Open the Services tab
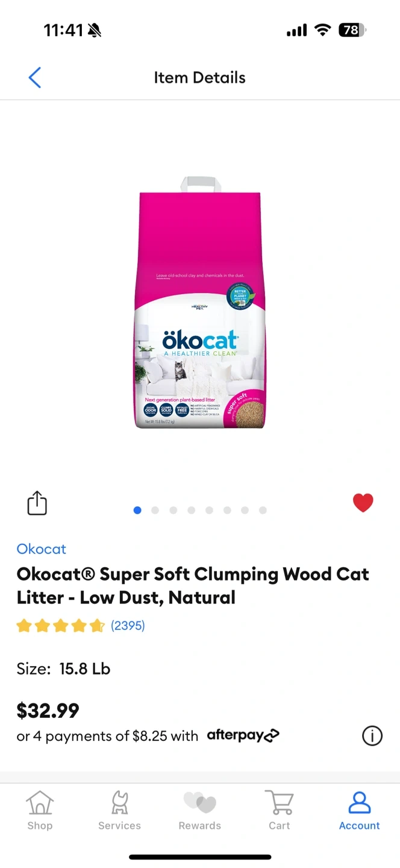The height and width of the screenshot is (868, 400). click(x=119, y=811)
